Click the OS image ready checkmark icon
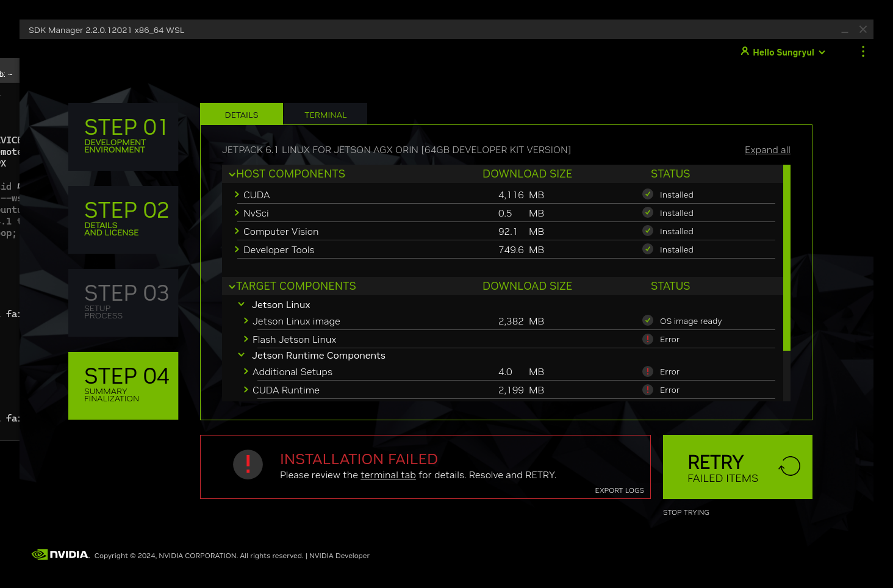 (648, 320)
